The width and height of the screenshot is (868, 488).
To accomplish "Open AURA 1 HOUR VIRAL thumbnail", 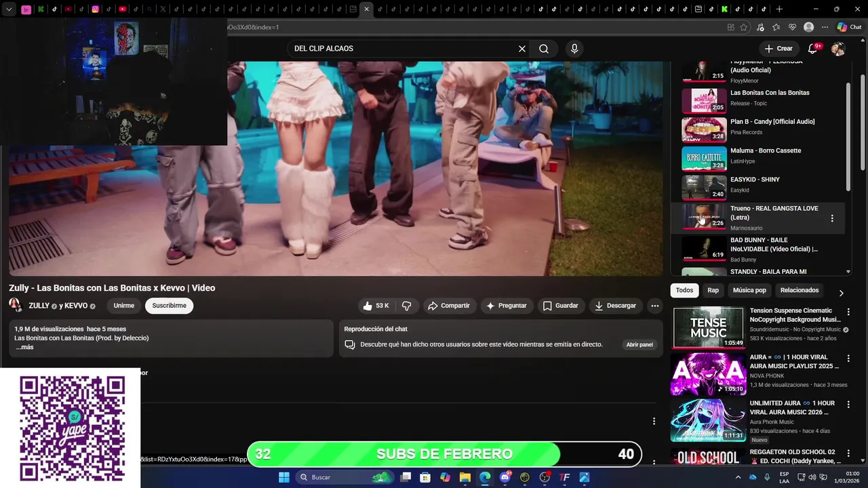I will [708, 373].
